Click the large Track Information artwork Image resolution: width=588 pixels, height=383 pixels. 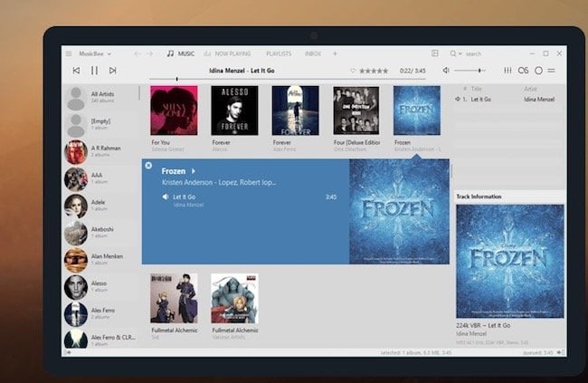point(510,262)
